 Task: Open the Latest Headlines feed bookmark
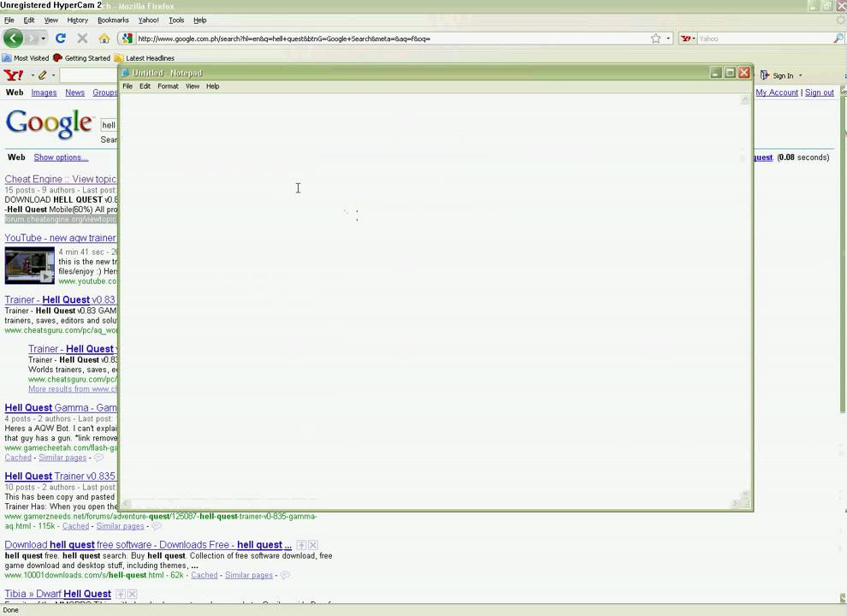145,58
